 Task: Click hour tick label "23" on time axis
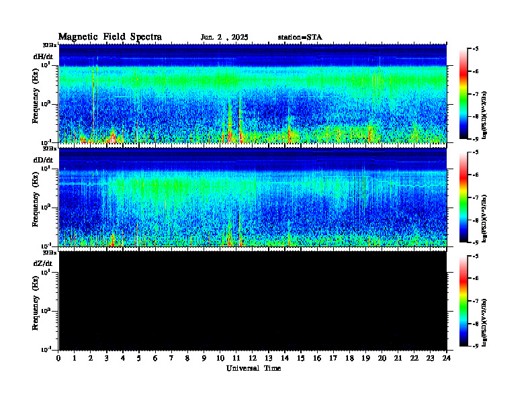click(431, 359)
